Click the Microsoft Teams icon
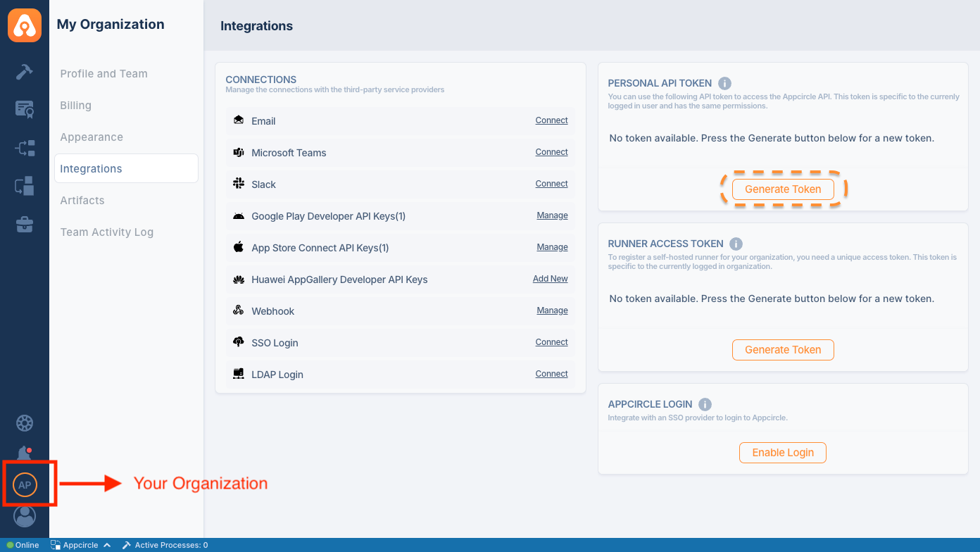The width and height of the screenshot is (980, 552). pos(239,152)
